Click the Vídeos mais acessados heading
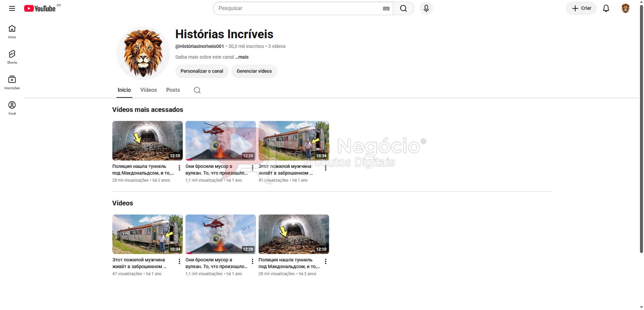Image resolution: width=644 pixels, height=310 pixels. click(148, 110)
